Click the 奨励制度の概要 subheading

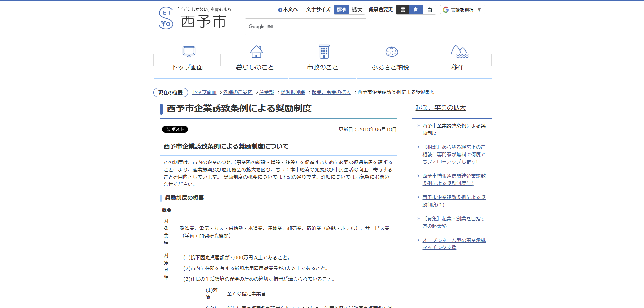[x=184, y=198]
